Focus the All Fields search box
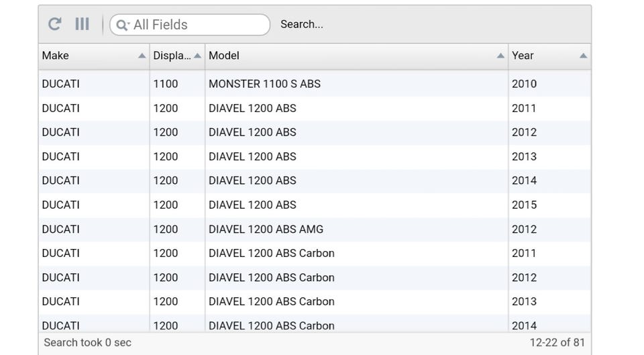 [198, 25]
